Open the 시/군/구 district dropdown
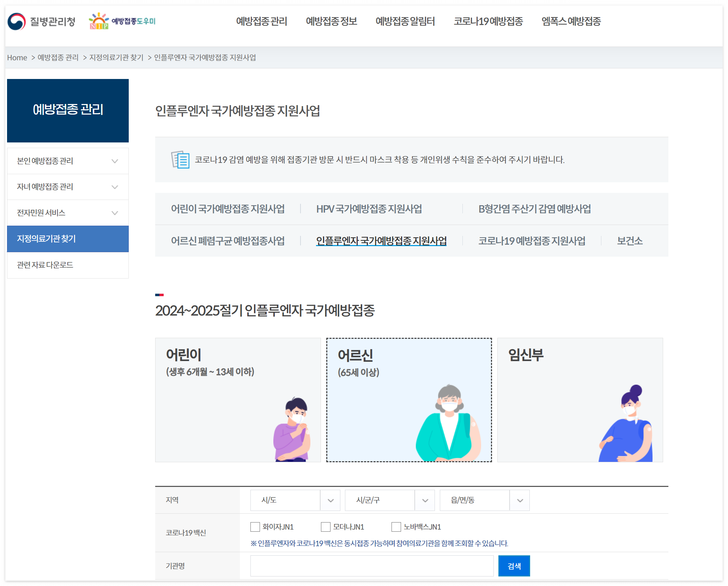The image size is (728, 586). (389, 500)
